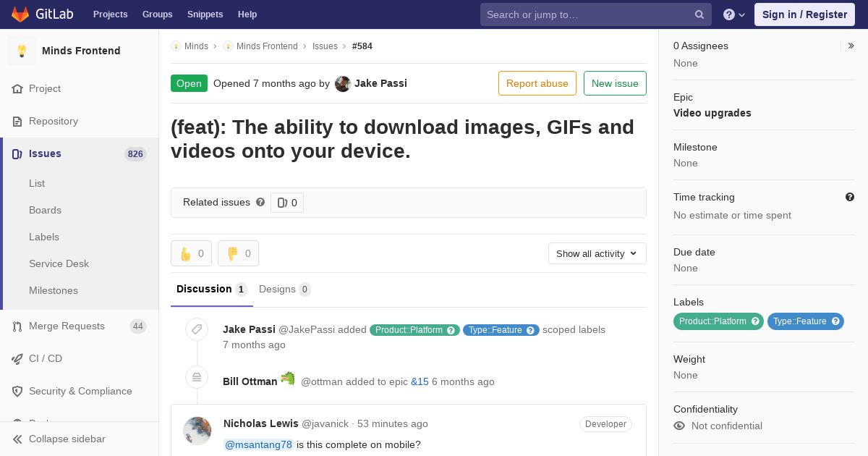Open List in Issues submenu

37,183
